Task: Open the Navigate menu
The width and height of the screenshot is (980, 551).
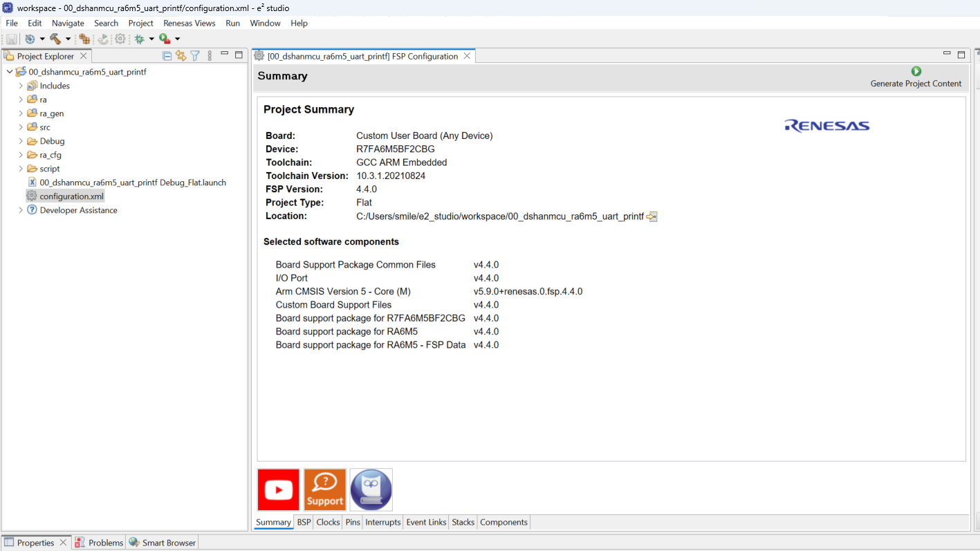Action: point(68,23)
